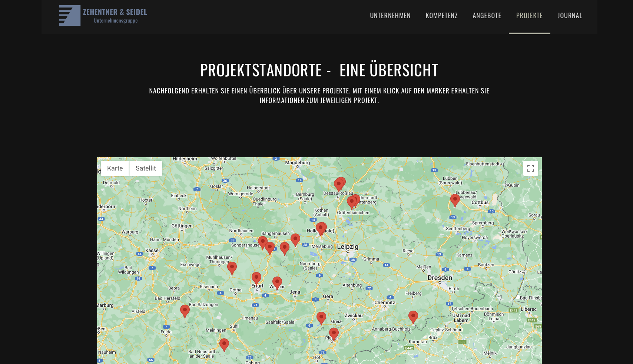Click the marker at Halle (Saale)
The image size is (633, 364).
click(x=321, y=228)
